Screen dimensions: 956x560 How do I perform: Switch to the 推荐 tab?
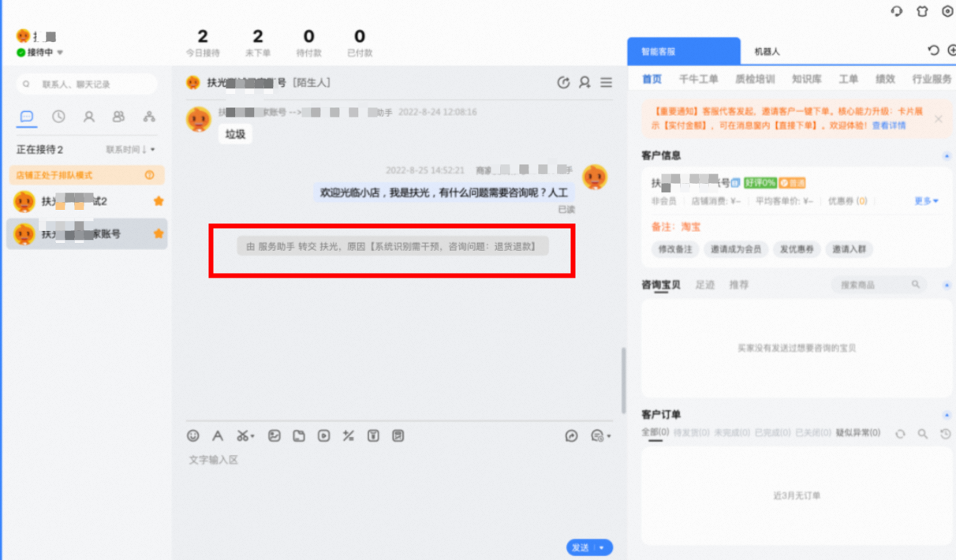pos(739,285)
